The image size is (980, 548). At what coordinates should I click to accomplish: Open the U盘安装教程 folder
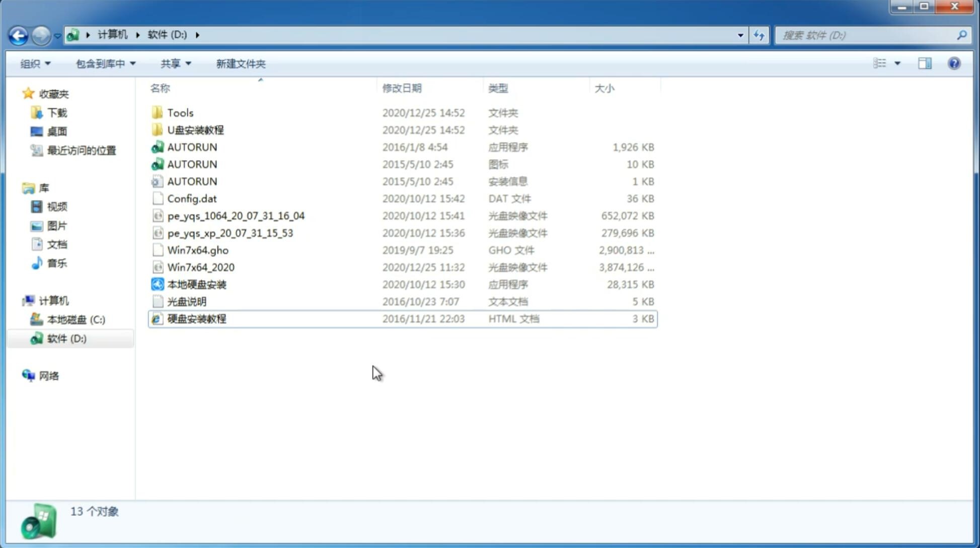[x=196, y=130]
